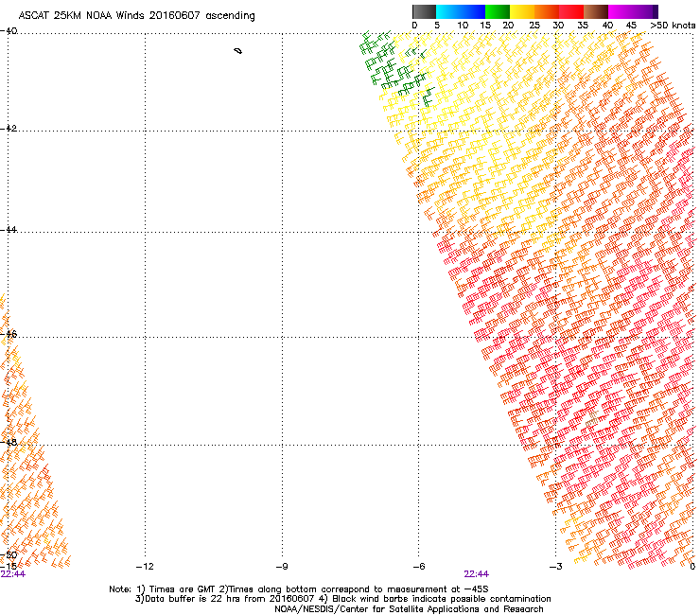Click the latitude label -48
The image size is (700, 615).
[x=9, y=442]
